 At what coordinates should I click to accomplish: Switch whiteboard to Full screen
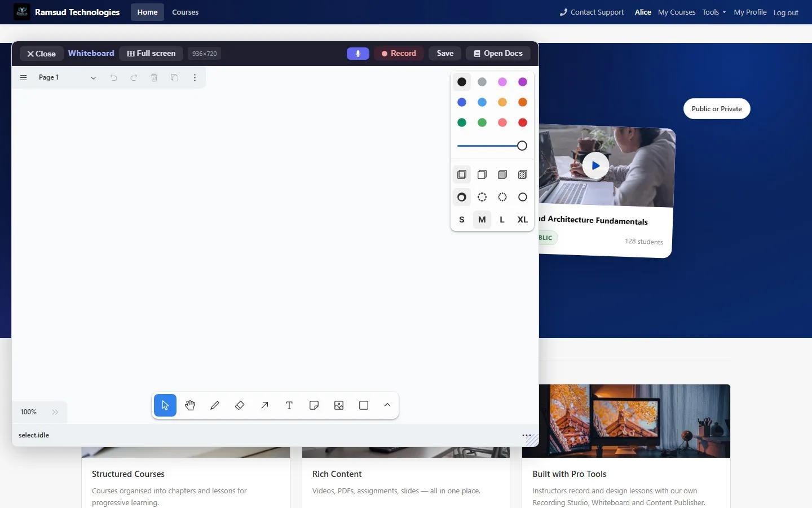coord(151,54)
